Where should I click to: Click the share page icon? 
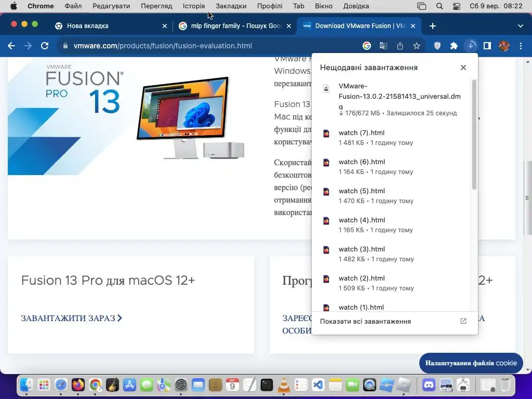[x=400, y=46]
